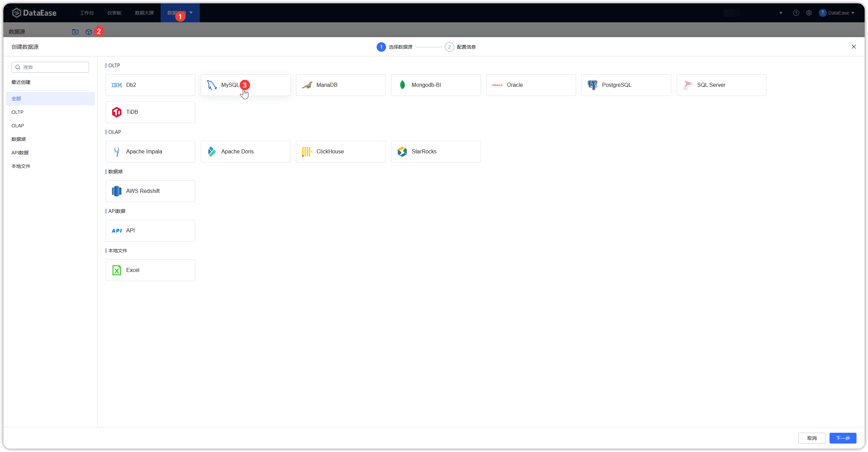The width and height of the screenshot is (868, 452).
Task: Open the driver management cube icon
Action: click(x=88, y=31)
